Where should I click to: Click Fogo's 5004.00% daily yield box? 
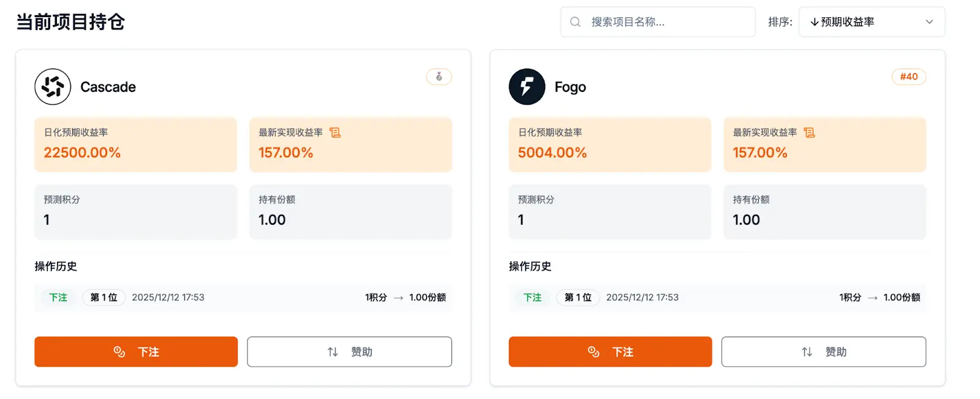[609, 144]
